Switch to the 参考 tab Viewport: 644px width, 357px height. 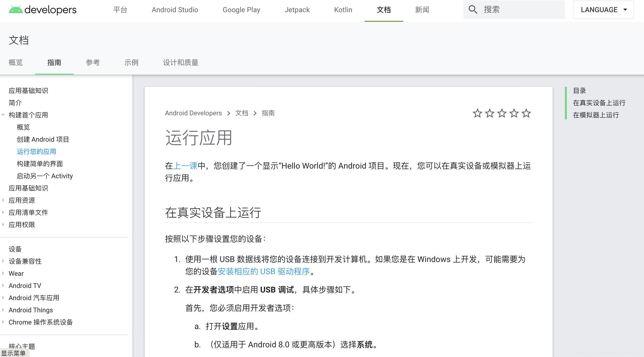(x=93, y=62)
